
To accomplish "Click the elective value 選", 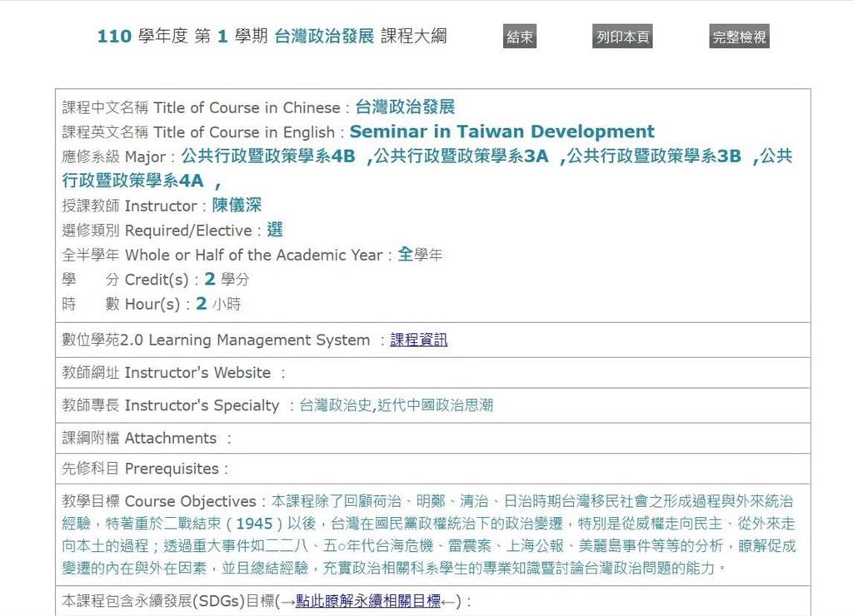I will [x=275, y=230].
